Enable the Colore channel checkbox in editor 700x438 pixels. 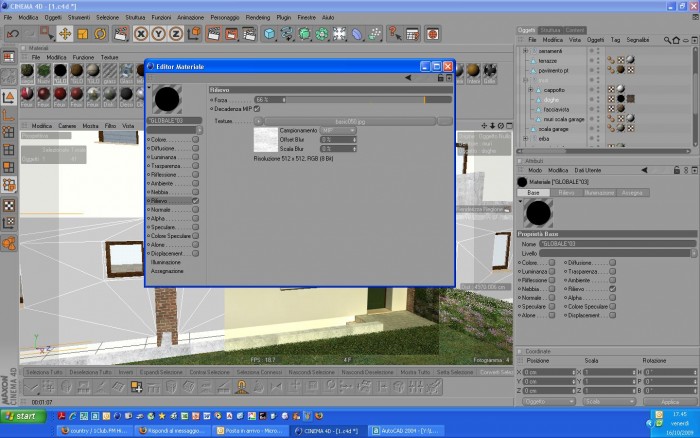point(196,139)
